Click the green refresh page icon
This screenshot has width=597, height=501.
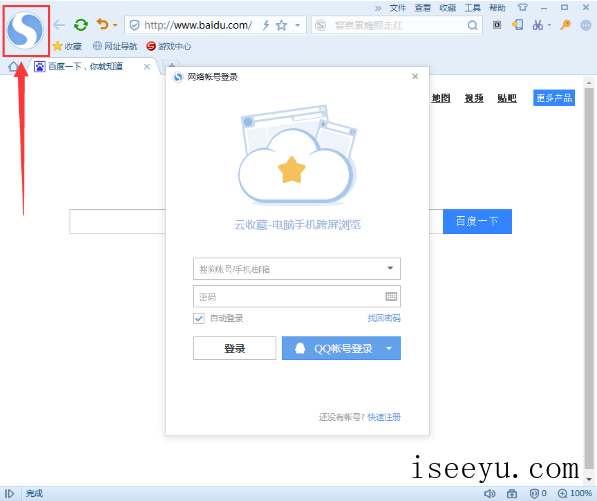click(x=81, y=25)
